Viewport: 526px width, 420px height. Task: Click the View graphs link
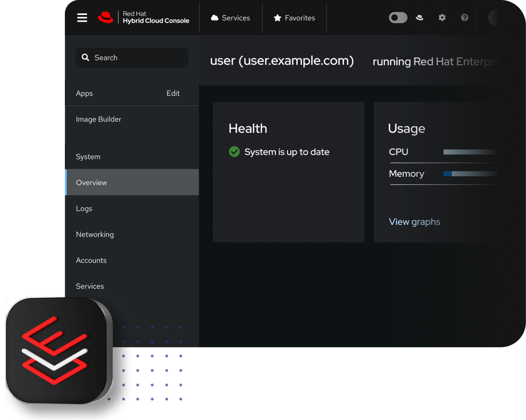click(414, 222)
